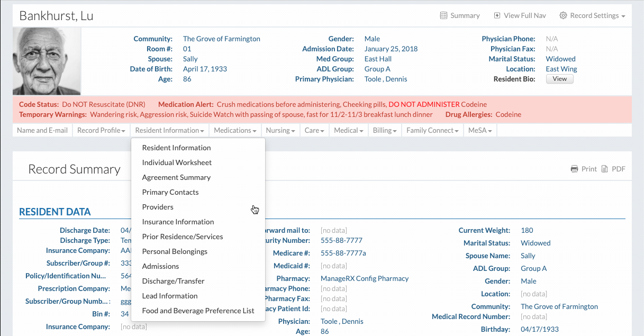This screenshot has height=336, width=644.
Task: Open the Medications dropdown menu
Action: tap(235, 130)
